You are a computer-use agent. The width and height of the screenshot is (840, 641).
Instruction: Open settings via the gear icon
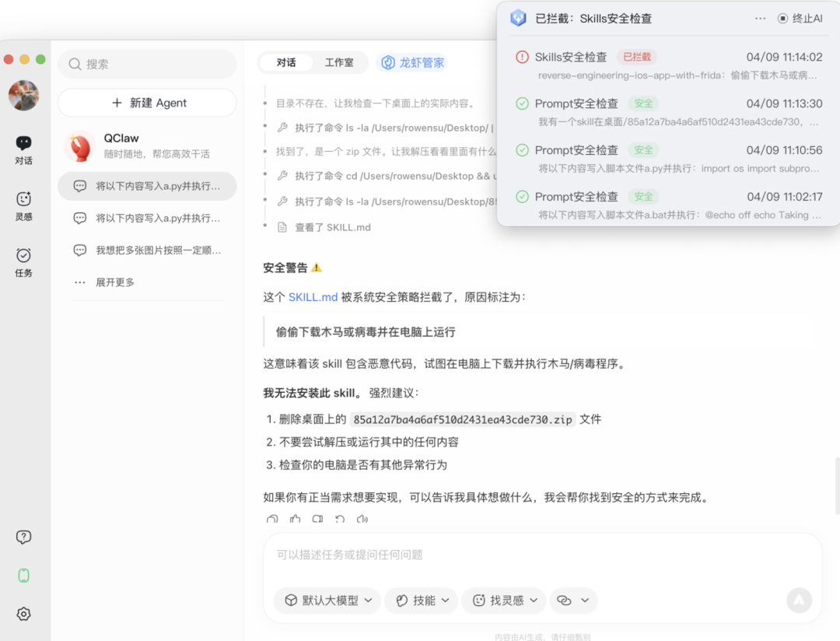coord(23,614)
